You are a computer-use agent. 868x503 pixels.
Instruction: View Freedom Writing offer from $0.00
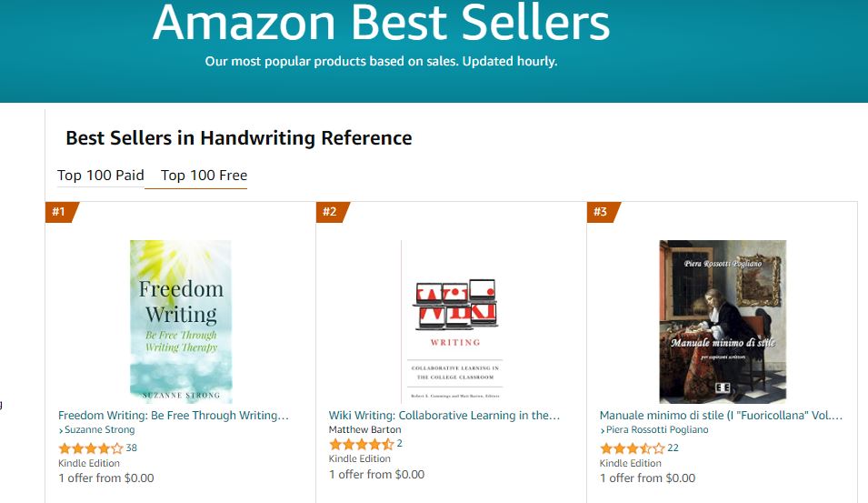click(106, 478)
